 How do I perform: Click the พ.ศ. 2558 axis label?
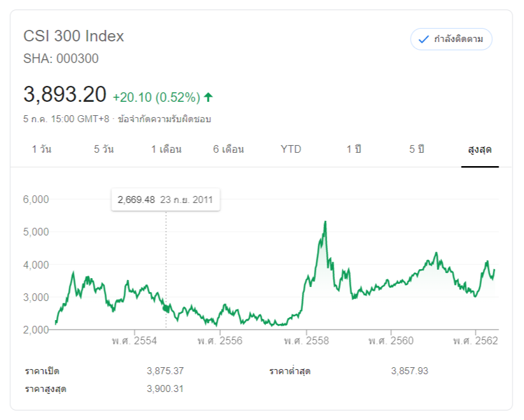click(x=306, y=341)
